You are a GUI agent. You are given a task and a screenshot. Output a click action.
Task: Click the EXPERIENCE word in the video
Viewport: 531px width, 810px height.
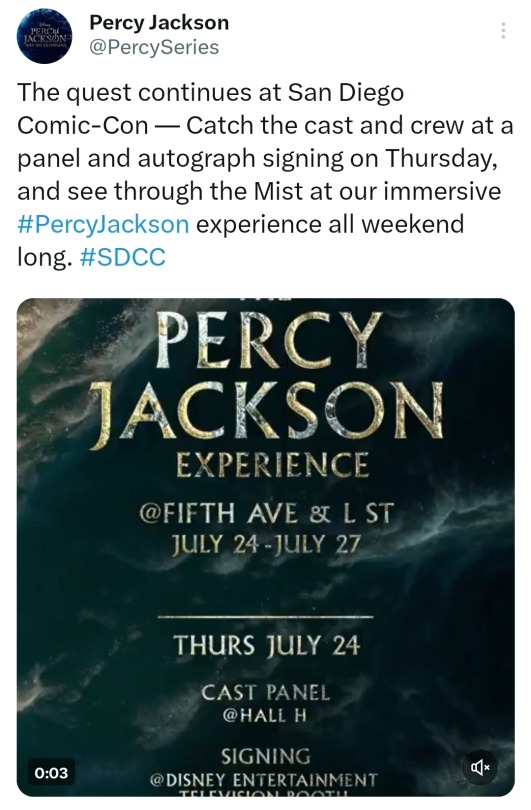click(x=273, y=465)
